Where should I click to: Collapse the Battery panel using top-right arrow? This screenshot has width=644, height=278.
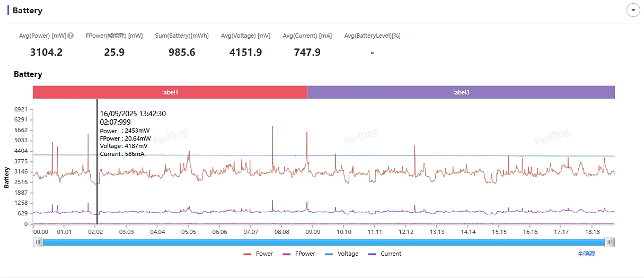[x=633, y=10]
